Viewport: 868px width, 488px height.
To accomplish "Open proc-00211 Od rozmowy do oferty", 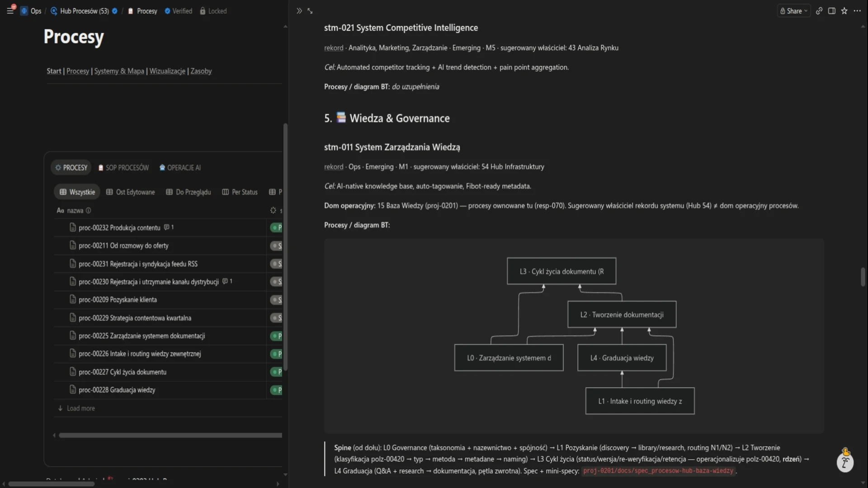I will [x=123, y=246].
